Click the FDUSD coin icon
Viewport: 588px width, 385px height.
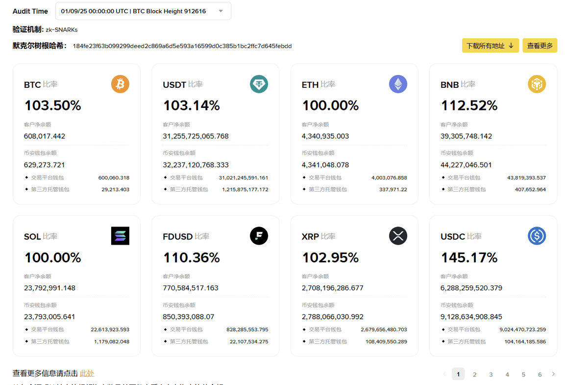tap(259, 236)
